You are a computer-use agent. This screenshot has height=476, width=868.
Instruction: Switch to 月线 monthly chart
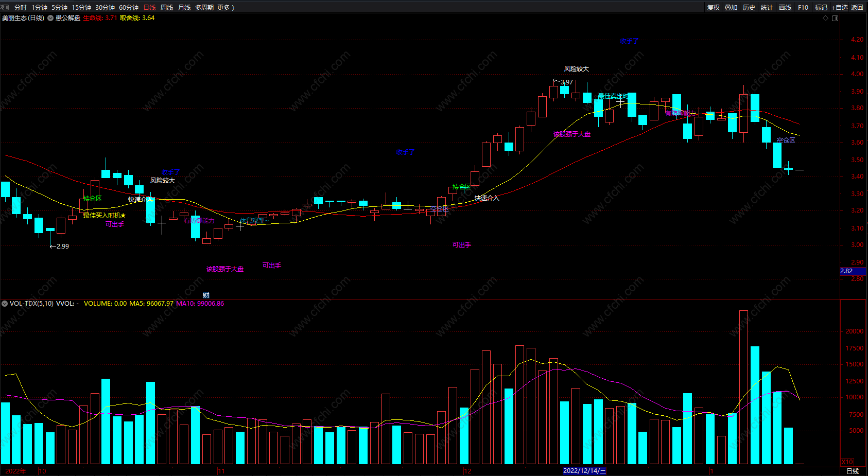(184, 7)
